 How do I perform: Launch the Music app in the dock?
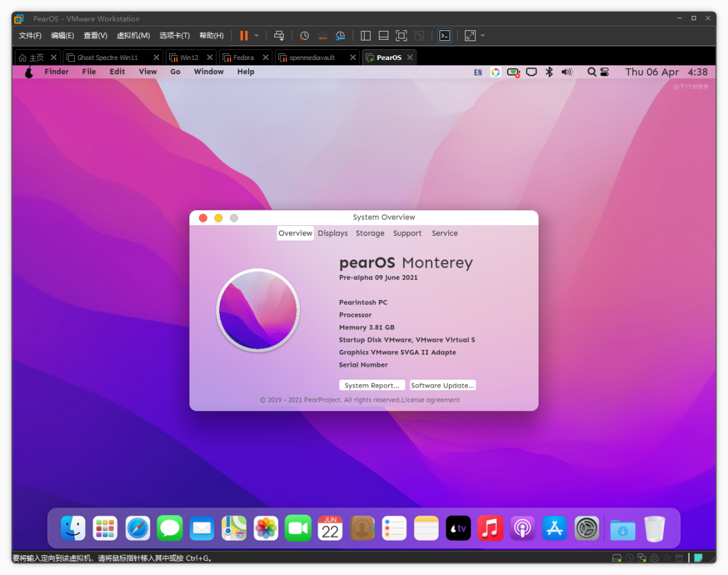point(491,528)
